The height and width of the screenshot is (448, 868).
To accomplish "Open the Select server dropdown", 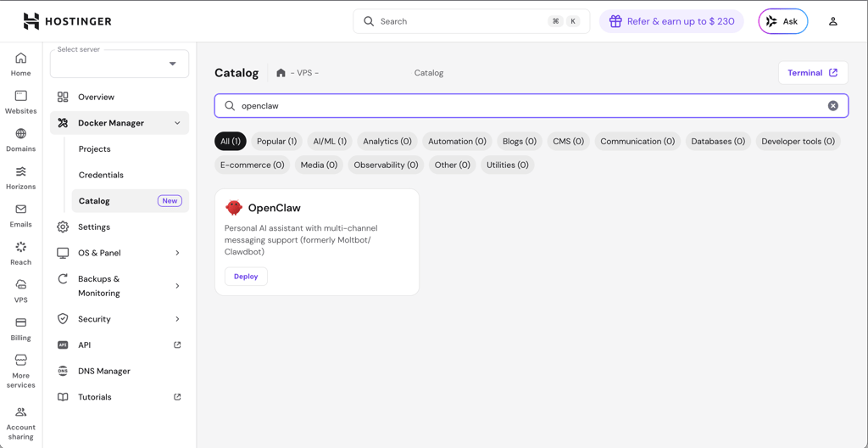I will 119,63.
